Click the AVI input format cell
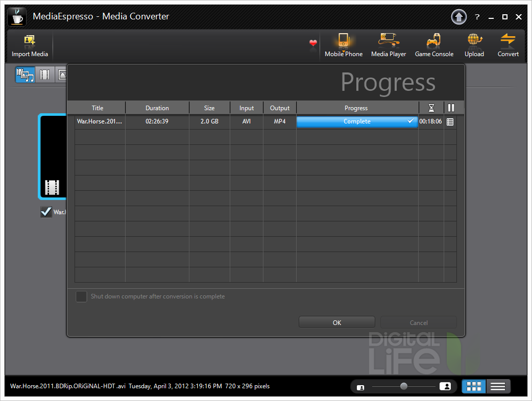This screenshot has width=532, height=401. pos(246,121)
